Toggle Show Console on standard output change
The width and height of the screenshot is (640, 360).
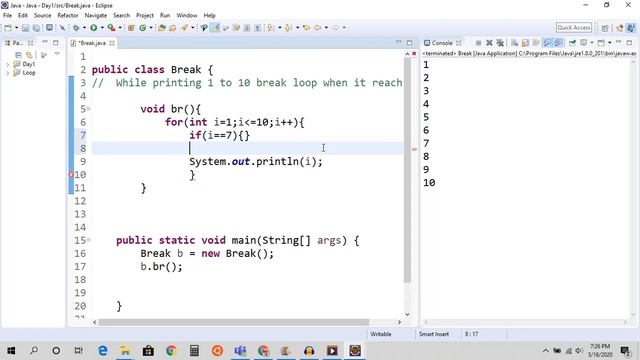tap(547, 43)
